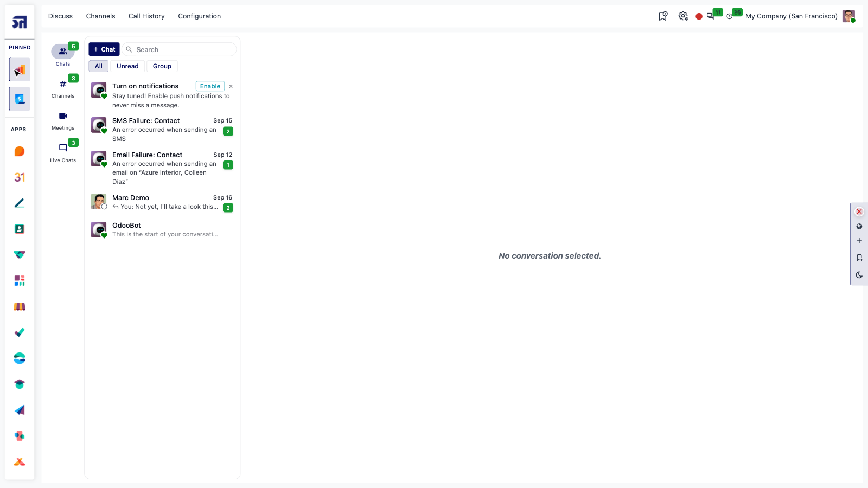Select the All filter tab
The width and height of the screenshot is (868, 488).
99,66
